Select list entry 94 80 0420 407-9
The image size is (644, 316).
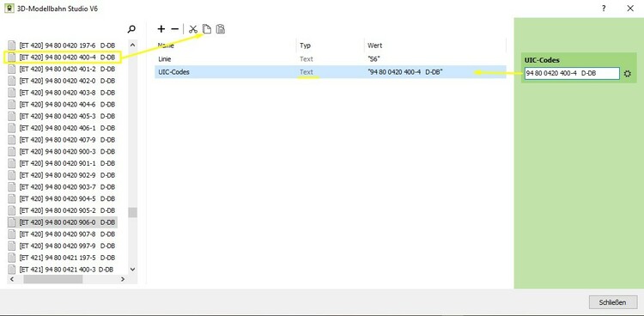tap(62, 140)
